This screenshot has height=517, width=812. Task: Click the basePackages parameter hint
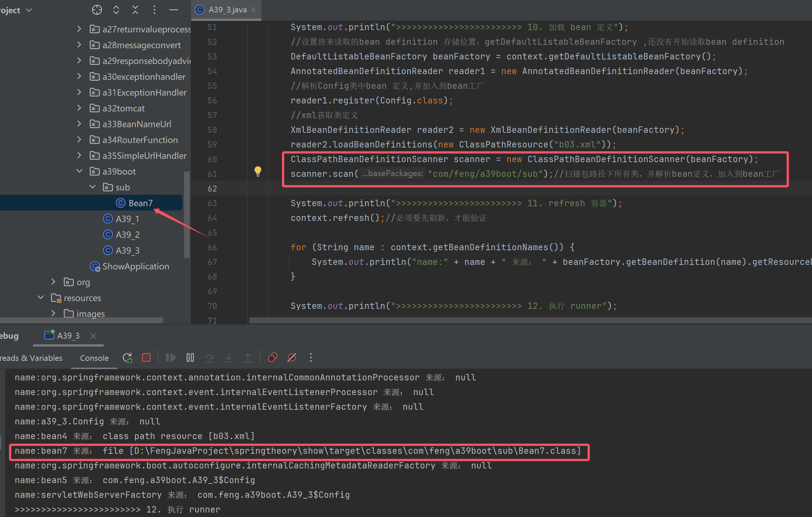(392, 173)
